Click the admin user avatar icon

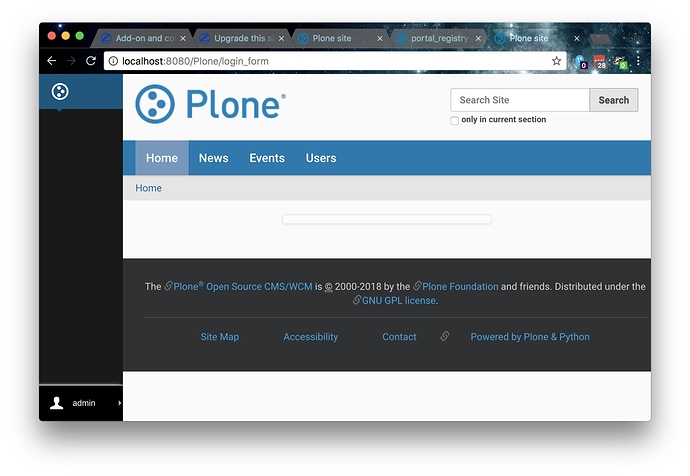(56, 403)
